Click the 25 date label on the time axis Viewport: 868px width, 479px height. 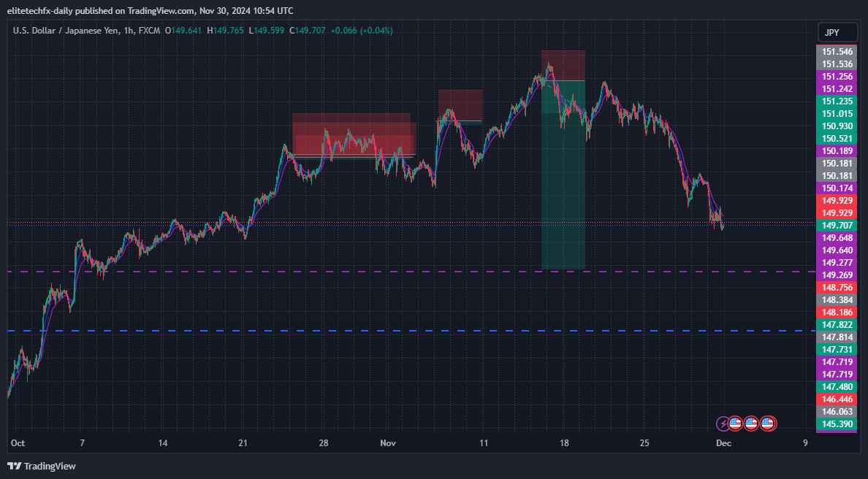click(x=644, y=443)
